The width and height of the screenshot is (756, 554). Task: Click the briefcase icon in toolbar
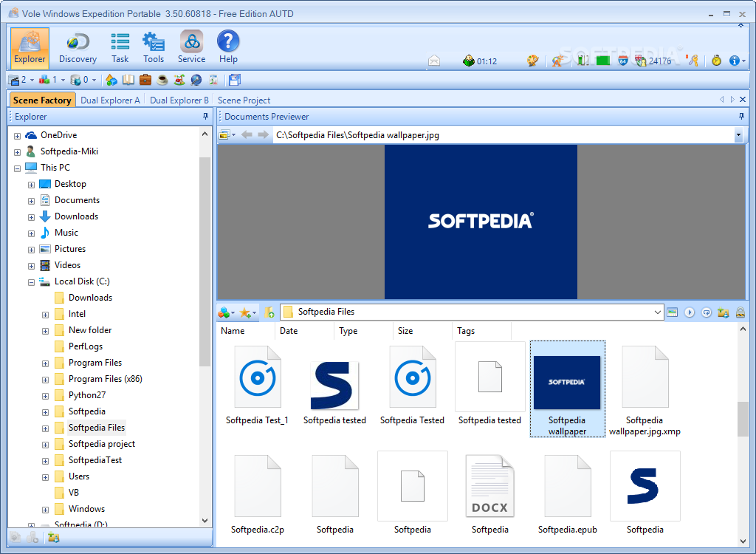pyautogui.click(x=145, y=80)
